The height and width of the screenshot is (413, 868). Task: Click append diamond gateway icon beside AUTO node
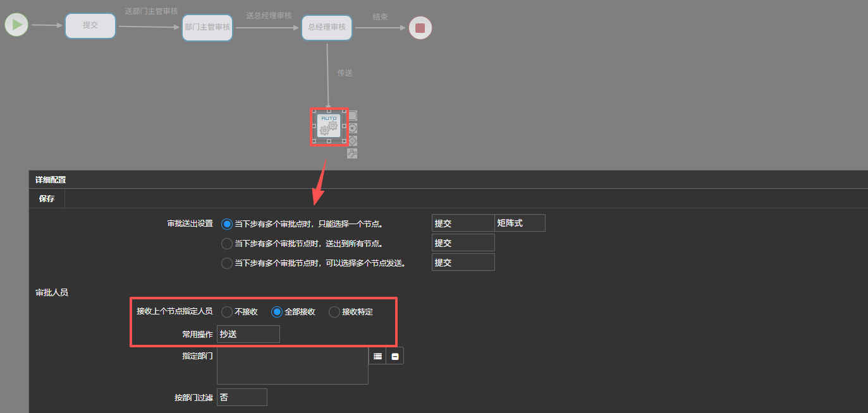pyautogui.click(x=353, y=141)
